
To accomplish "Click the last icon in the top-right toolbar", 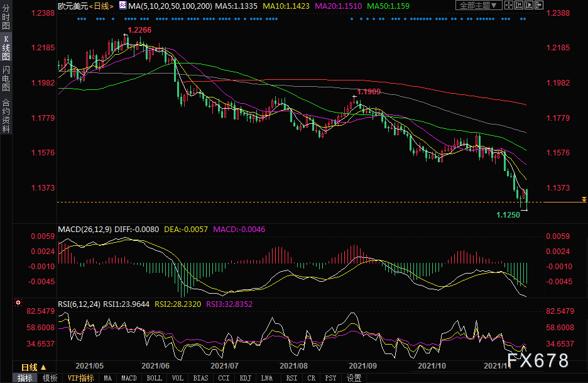I will (538, 6).
